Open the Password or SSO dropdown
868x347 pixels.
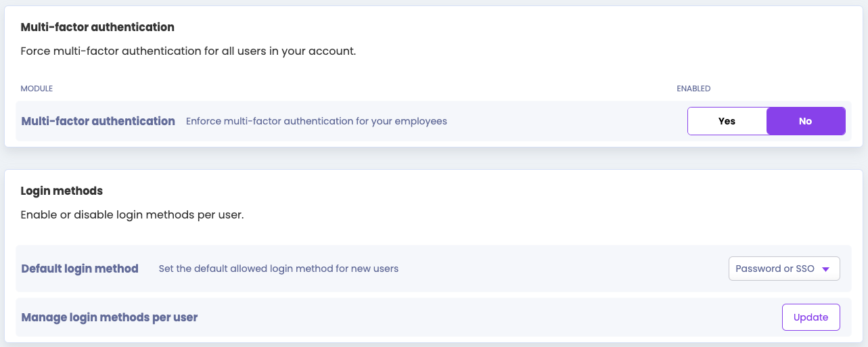pos(783,269)
